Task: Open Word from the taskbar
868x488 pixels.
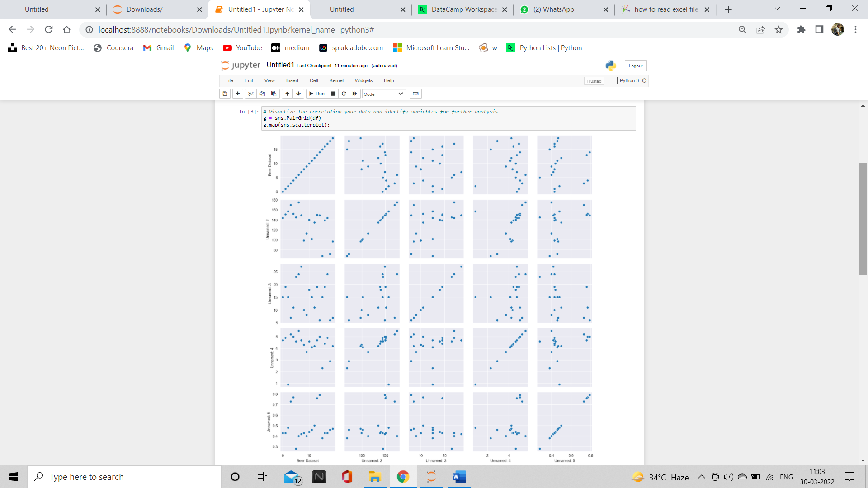Action: tap(459, 477)
